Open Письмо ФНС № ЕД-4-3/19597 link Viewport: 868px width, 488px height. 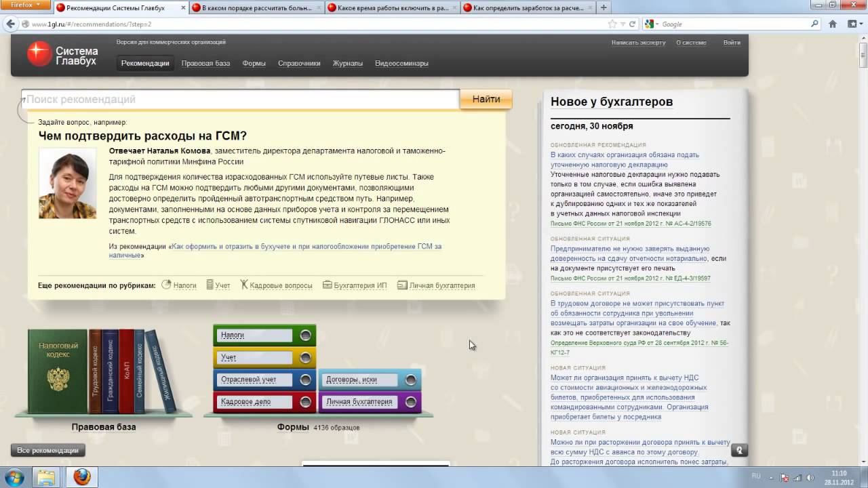[631, 278]
